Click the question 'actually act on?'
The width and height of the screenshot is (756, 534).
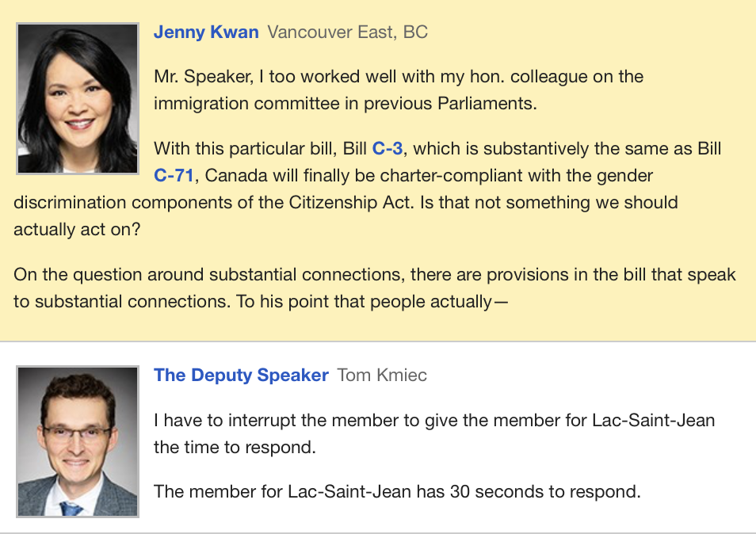point(77,230)
